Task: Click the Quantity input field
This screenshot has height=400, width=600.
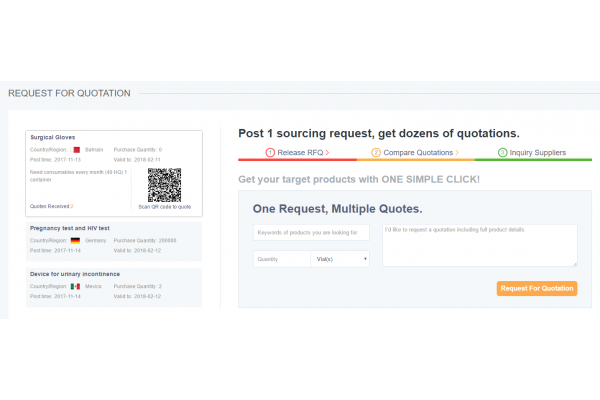Action: [x=281, y=259]
